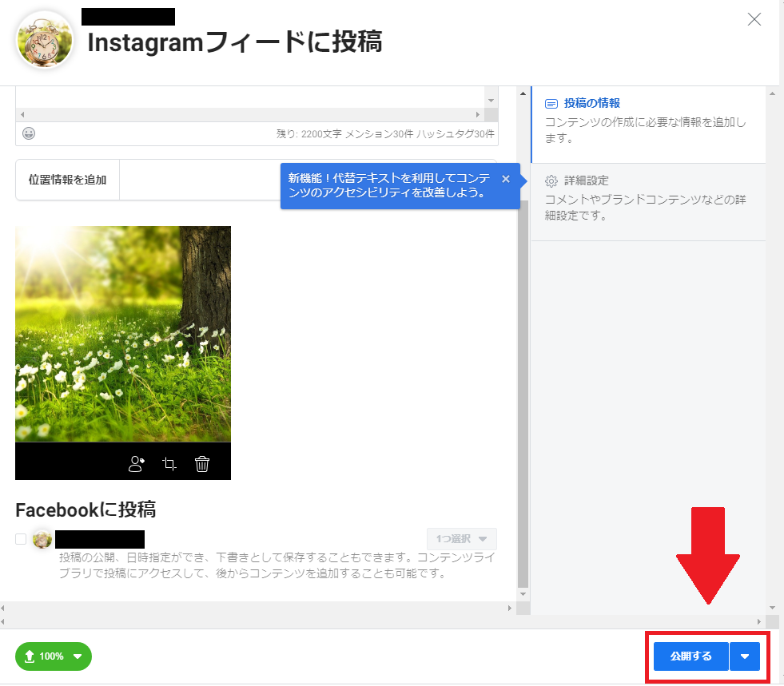Switch to the 投稿の情報 tab

coord(648,125)
